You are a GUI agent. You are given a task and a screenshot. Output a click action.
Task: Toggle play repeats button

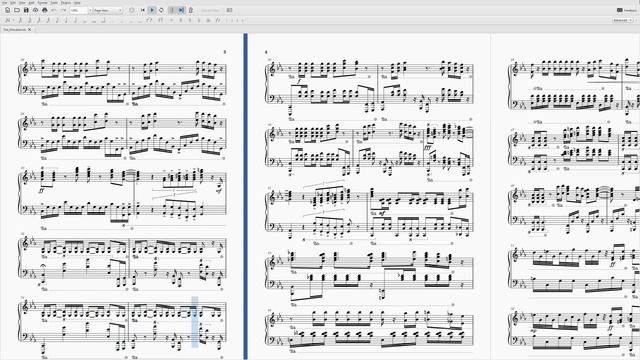172,10
